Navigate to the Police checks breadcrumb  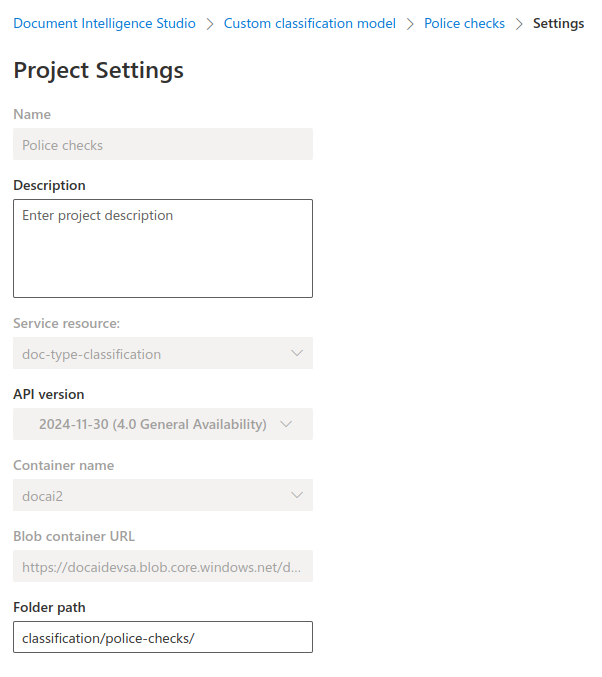click(464, 23)
